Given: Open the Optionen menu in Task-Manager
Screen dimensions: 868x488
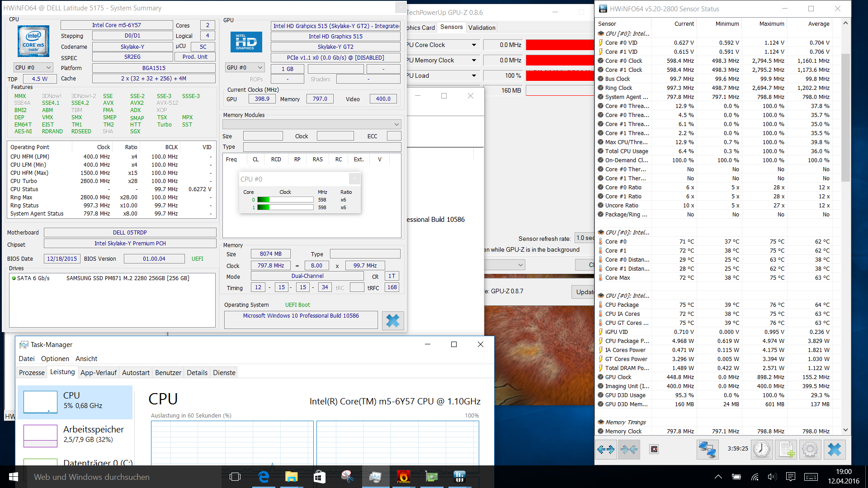Looking at the screenshot, I should click(55, 359).
